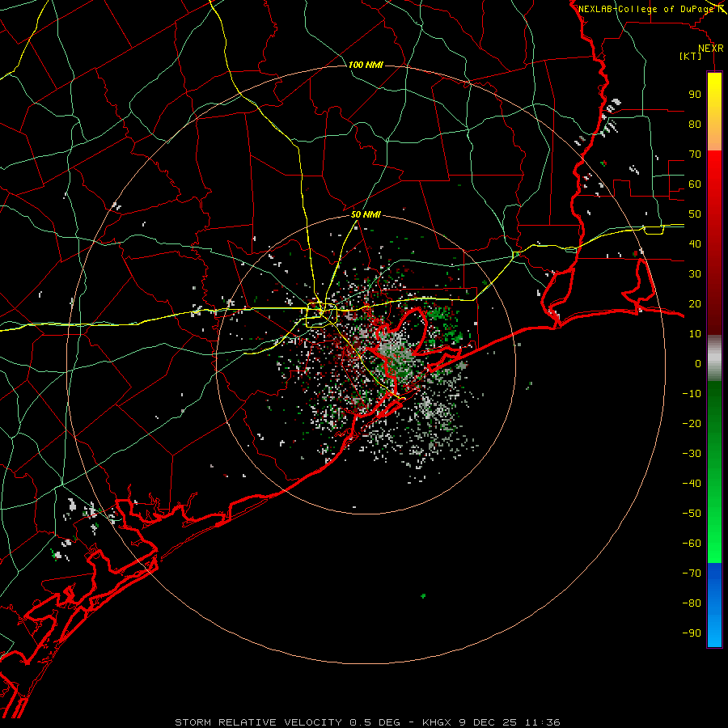Click the "NEXLAB-College of DuPage" credit text
This screenshot has width=728, height=728.
coord(645,9)
